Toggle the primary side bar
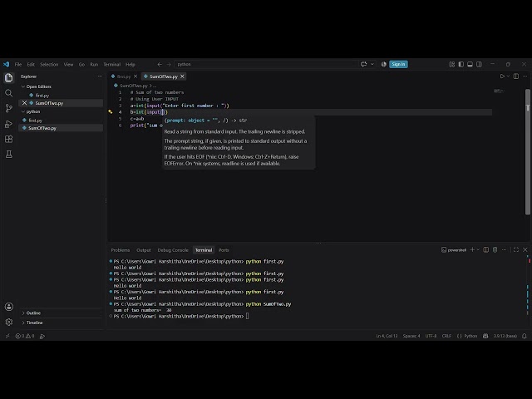Screen dimensions: 532x399 (461, 64)
